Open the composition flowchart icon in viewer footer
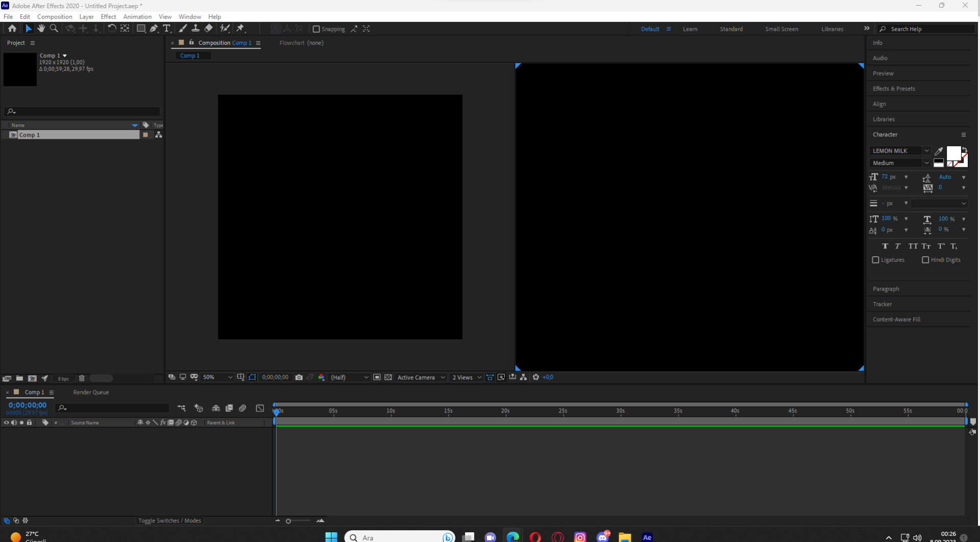The height and width of the screenshot is (542, 980). [x=524, y=377]
